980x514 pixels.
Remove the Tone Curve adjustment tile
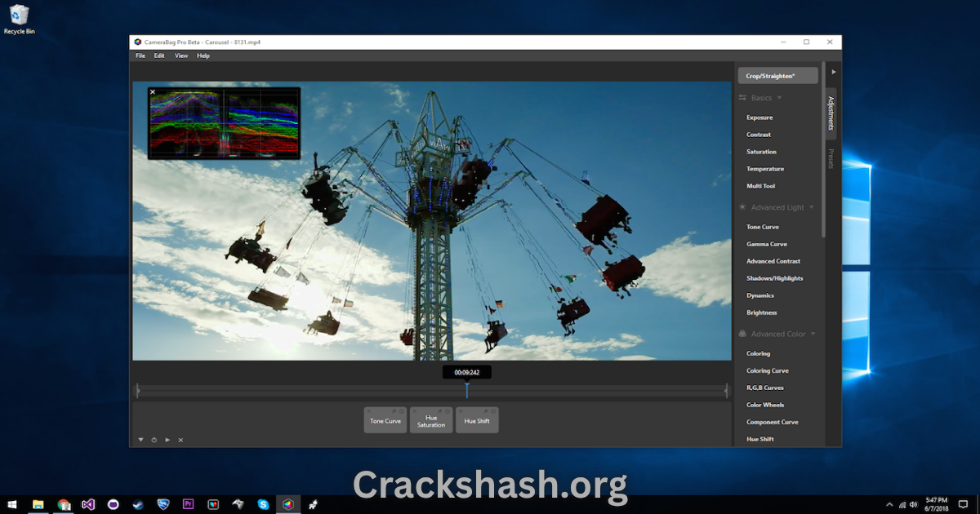(368, 411)
